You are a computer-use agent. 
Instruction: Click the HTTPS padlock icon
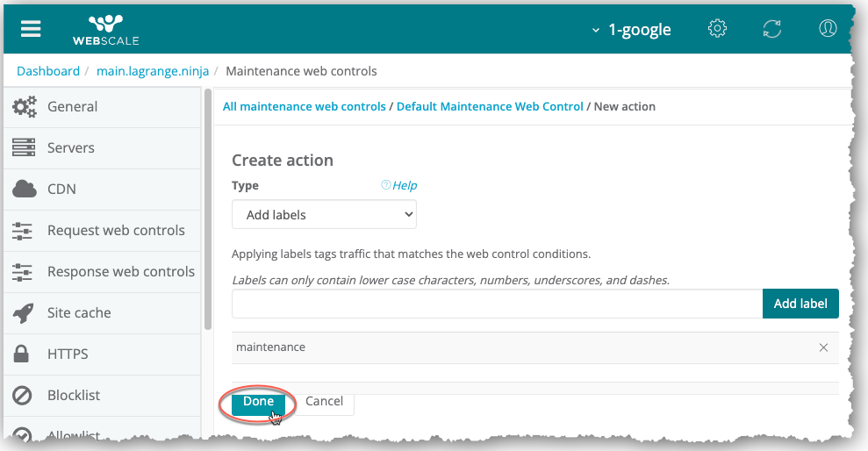pos(24,354)
